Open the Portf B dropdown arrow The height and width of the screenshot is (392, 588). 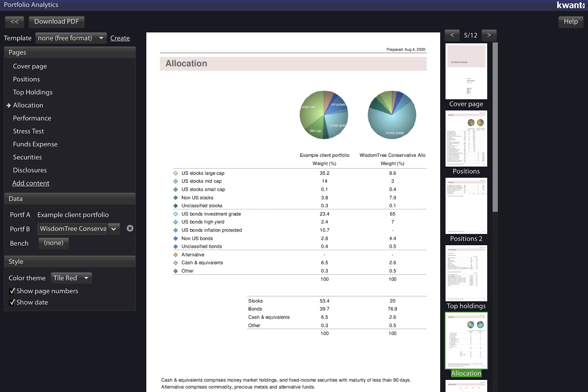[x=114, y=229]
